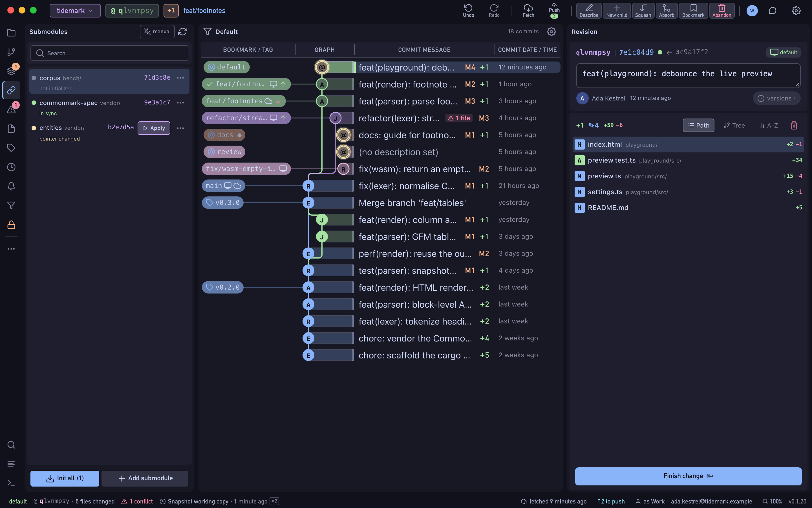The height and width of the screenshot is (508, 812).
Task: Click the search sidebar icon at bottom
Action: [x=11, y=445]
